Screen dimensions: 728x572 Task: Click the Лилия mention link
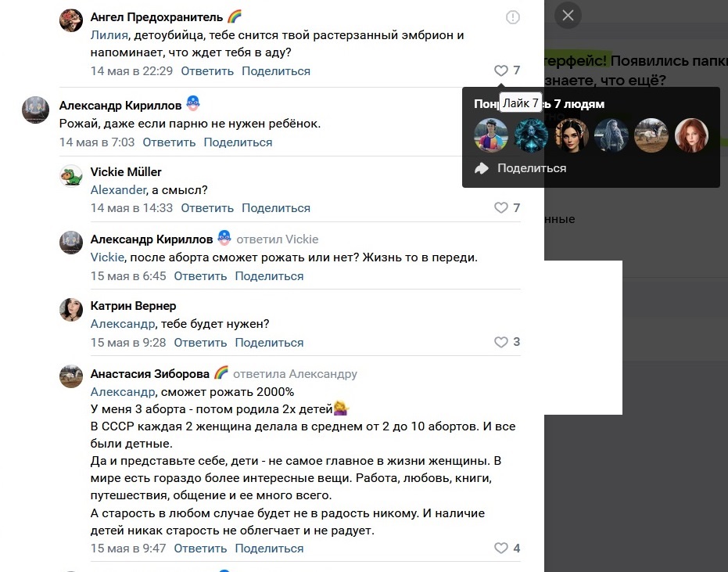109,35
